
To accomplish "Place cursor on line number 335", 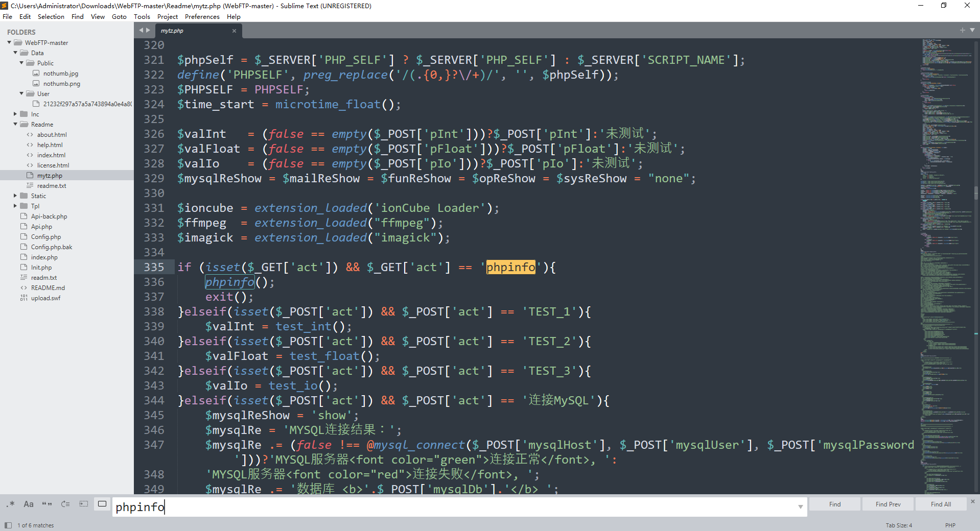I will coord(154,267).
